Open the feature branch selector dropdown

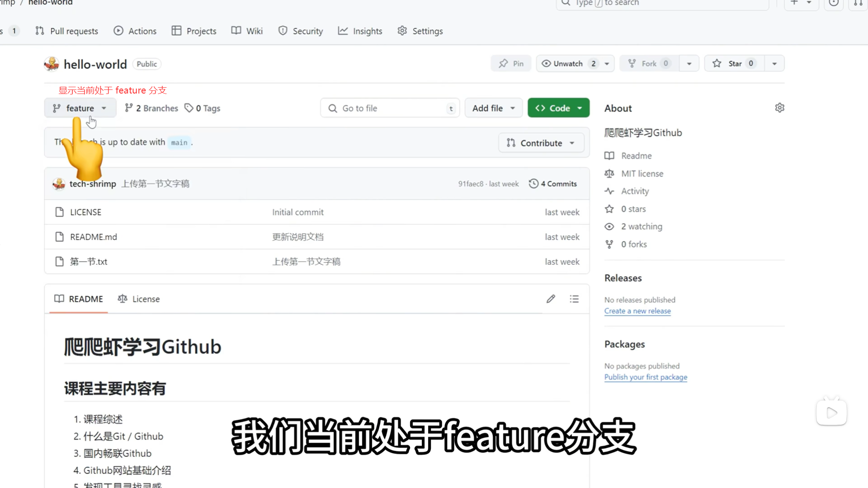[x=80, y=108]
